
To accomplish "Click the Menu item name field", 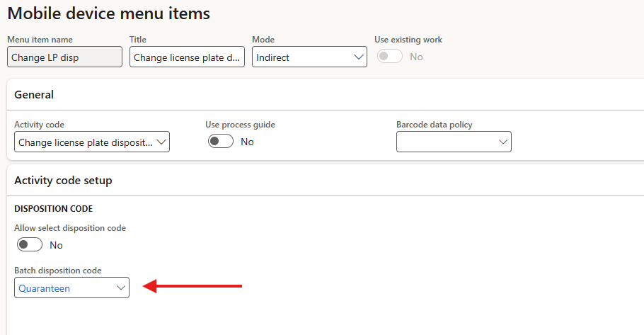I will pyautogui.click(x=64, y=57).
